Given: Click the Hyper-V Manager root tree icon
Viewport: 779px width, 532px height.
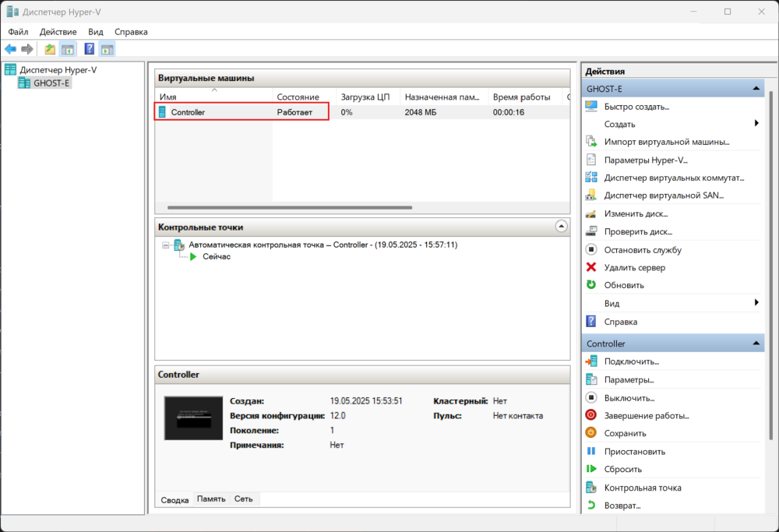Looking at the screenshot, I should coord(10,69).
